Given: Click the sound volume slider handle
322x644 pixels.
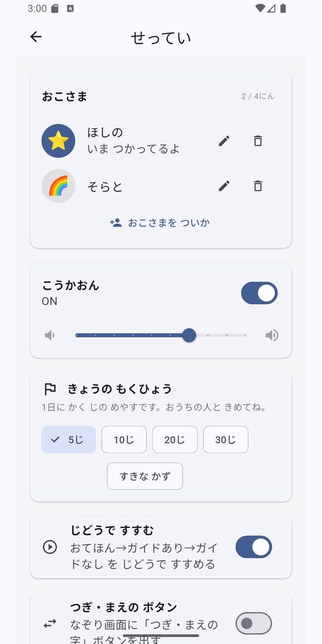Looking at the screenshot, I should pos(189,335).
